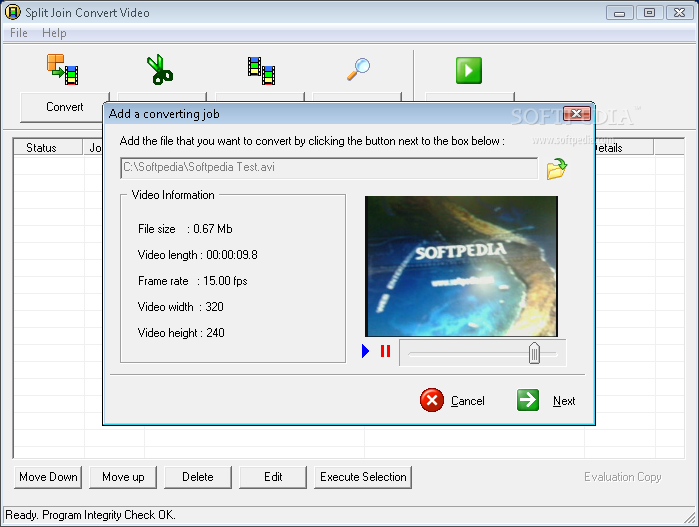699x527 pixels.
Task: Pause the video preview
Action: [x=386, y=351]
